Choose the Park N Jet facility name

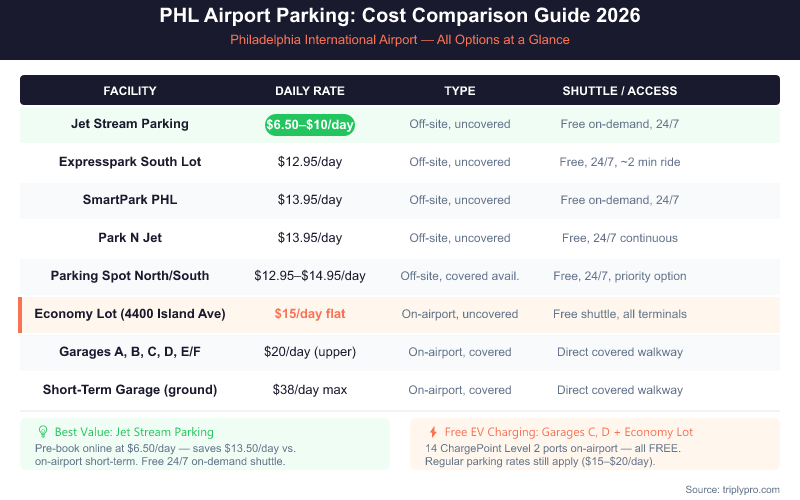click(x=130, y=238)
